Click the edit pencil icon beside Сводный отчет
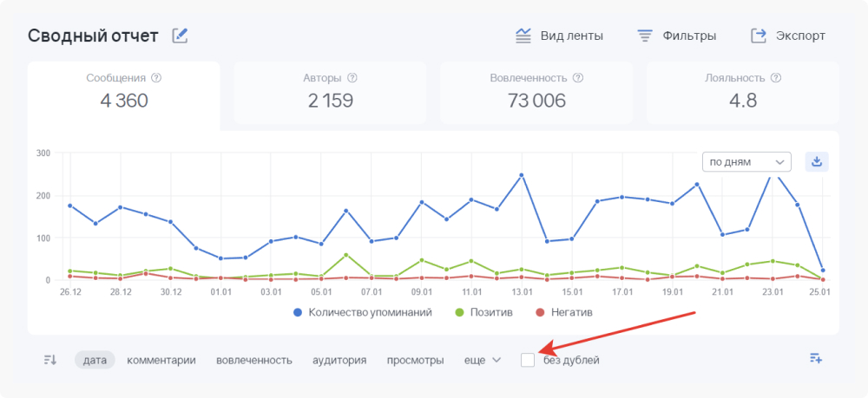This screenshot has height=398, width=868. pos(180,36)
